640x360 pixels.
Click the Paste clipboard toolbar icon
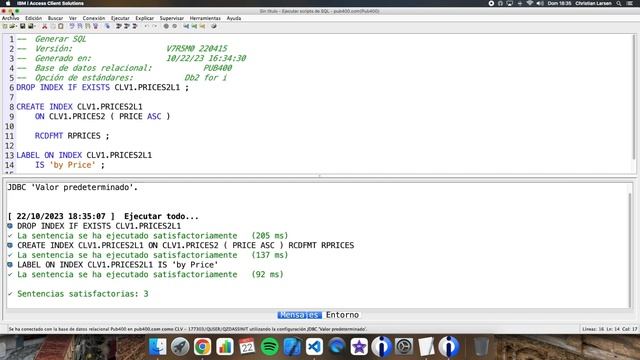61,26
